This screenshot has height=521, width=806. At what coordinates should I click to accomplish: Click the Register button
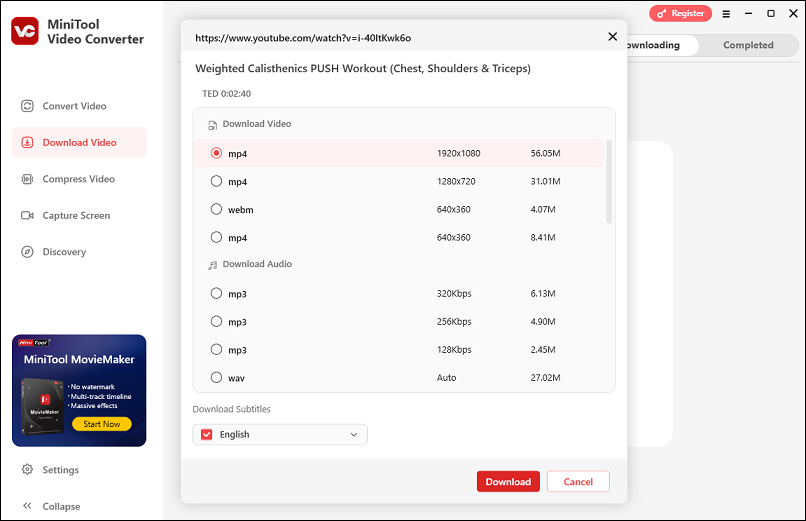tap(680, 13)
